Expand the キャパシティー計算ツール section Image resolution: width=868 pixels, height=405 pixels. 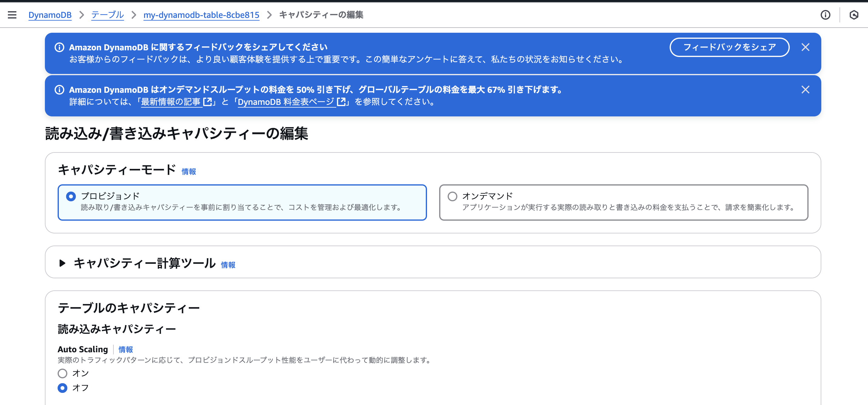(x=62, y=264)
